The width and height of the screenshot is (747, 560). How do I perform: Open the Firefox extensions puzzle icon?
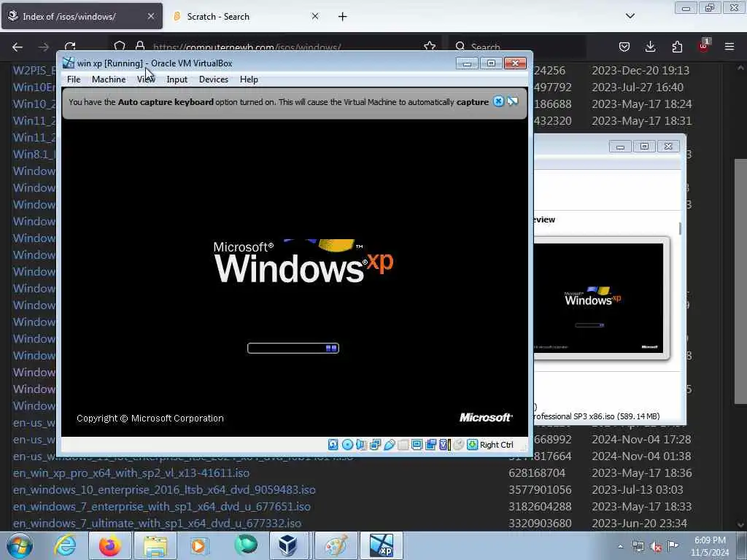pos(677,46)
